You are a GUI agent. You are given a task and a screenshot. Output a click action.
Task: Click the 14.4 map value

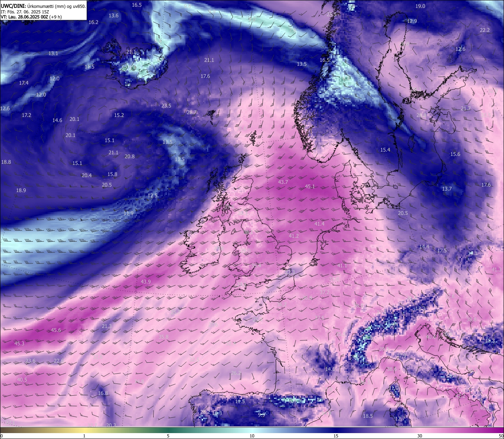(424, 247)
